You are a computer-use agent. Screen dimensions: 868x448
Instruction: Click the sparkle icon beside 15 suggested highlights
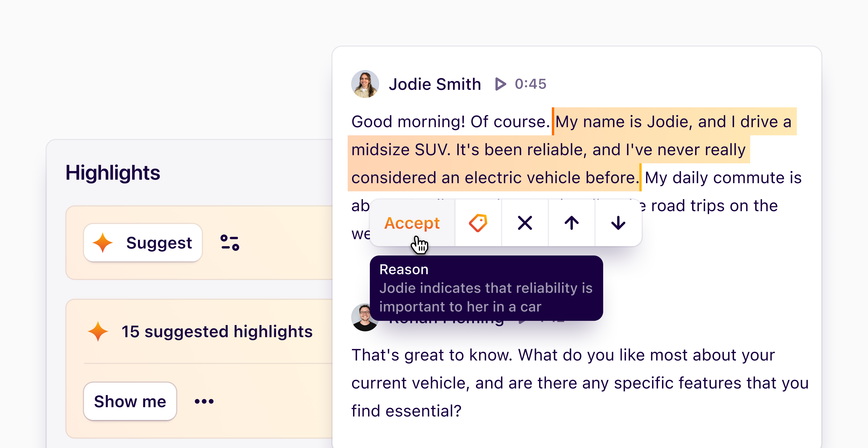point(98,332)
